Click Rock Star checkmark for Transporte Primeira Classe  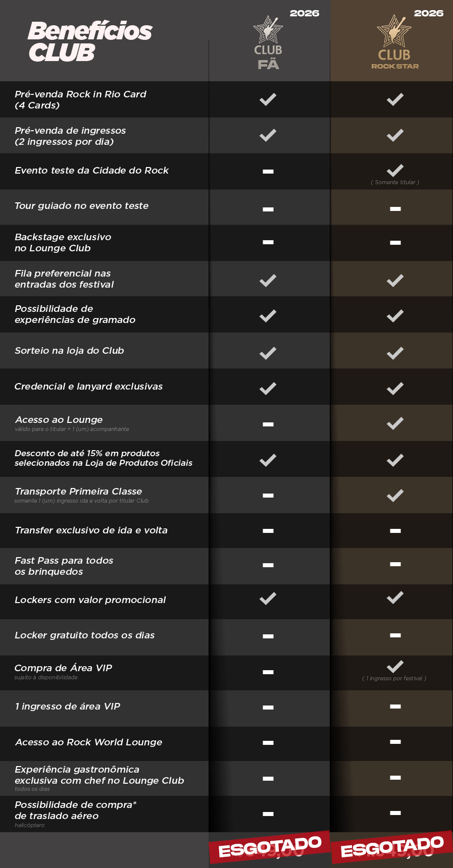tap(395, 495)
